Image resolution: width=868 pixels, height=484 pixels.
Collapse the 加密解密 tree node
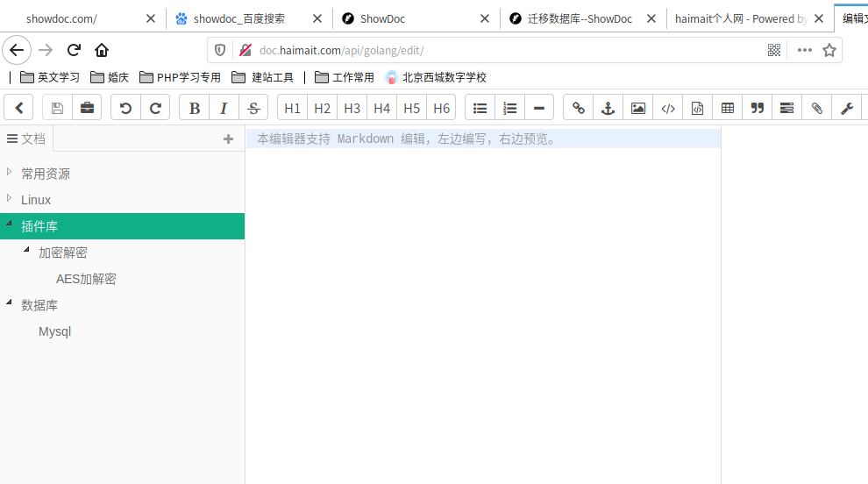pos(26,251)
